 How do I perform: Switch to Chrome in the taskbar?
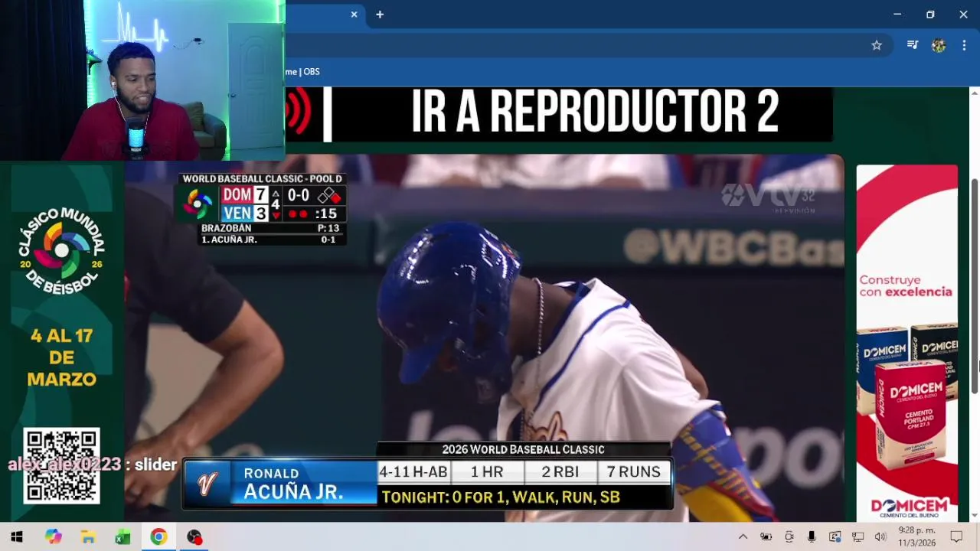158,536
